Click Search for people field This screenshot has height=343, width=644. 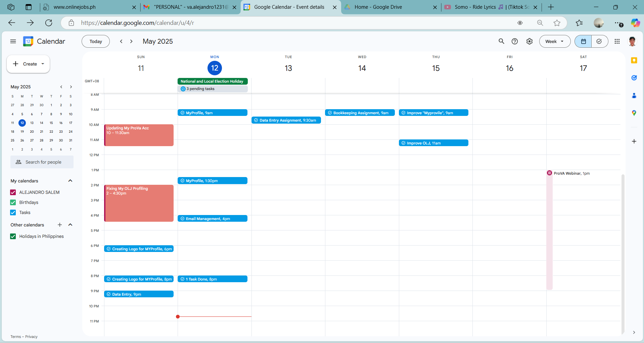coord(42,162)
